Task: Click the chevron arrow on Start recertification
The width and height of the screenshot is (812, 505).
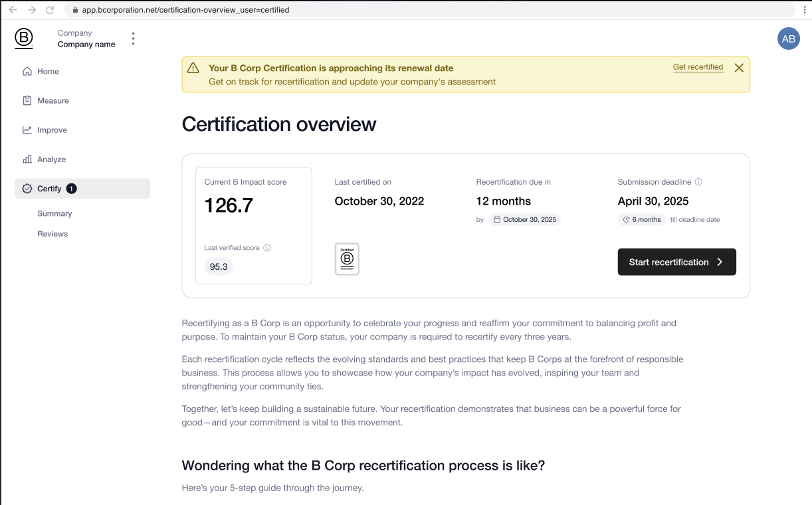Action: [x=720, y=262]
